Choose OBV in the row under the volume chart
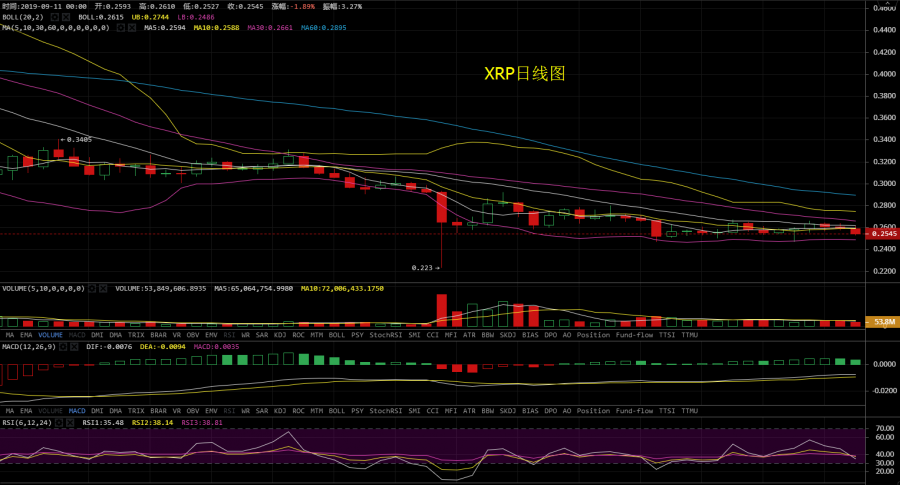Image resolution: width=900 pixels, height=485 pixels. click(x=193, y=335)
